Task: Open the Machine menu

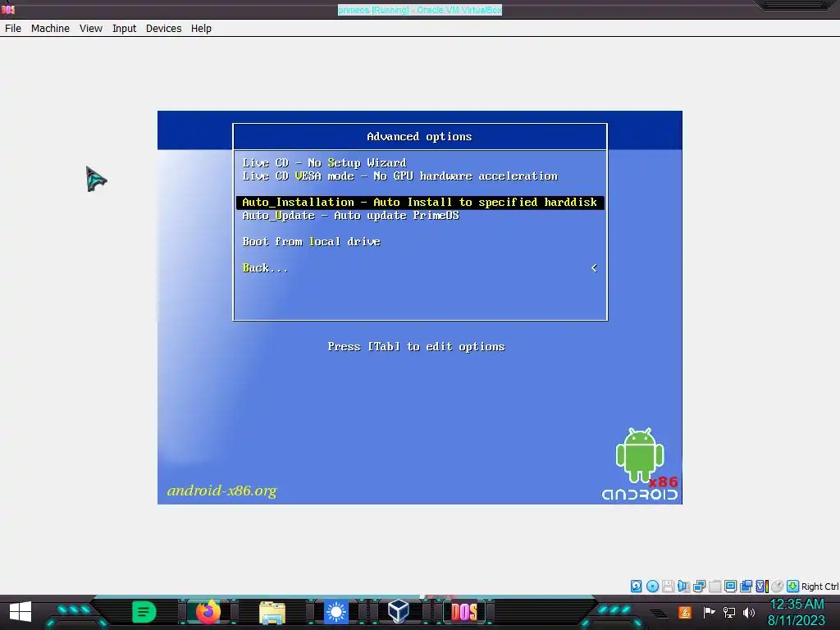Action: tap(50, 29)
